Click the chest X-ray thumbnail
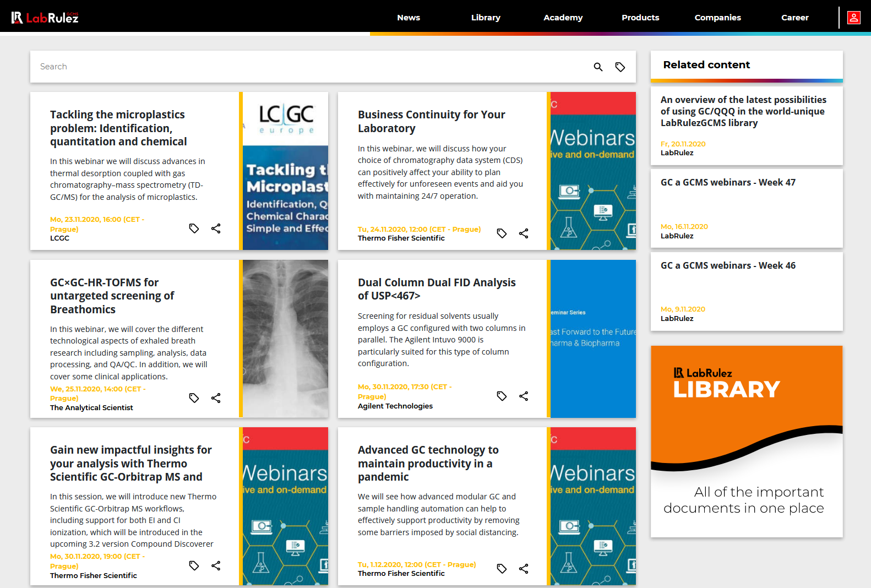Image resolution: width=871 pixels, height=588 pixels. 285,339
